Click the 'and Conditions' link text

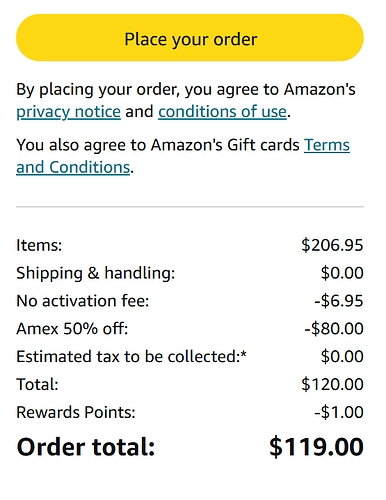(73, 167)
